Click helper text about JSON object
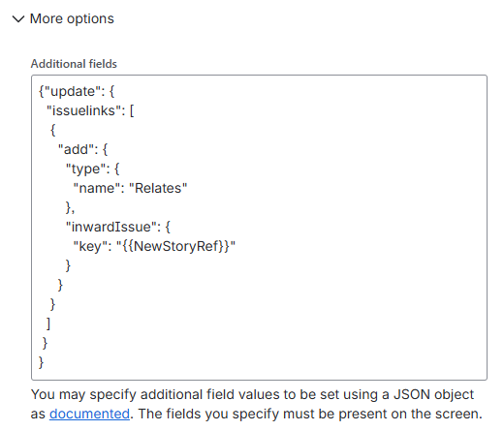This screenshot has height=431, width=504. (x=257, y=404)
